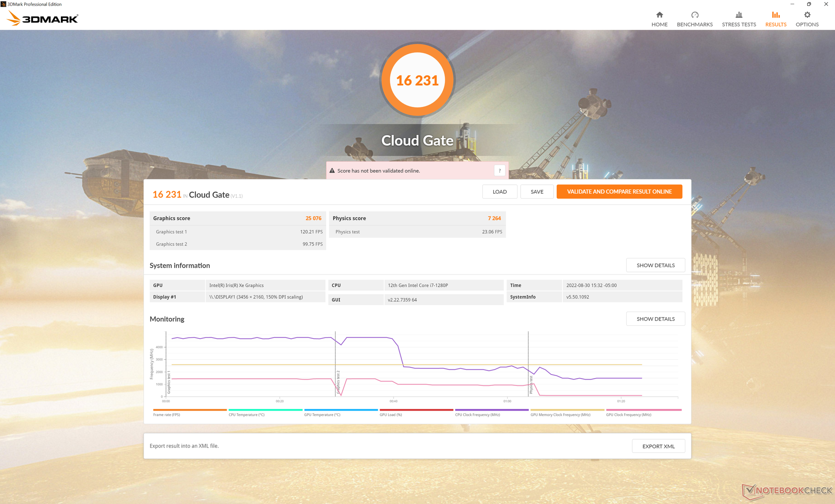
Task: Validate and compare result online
Action: click(x=619, y=192)
